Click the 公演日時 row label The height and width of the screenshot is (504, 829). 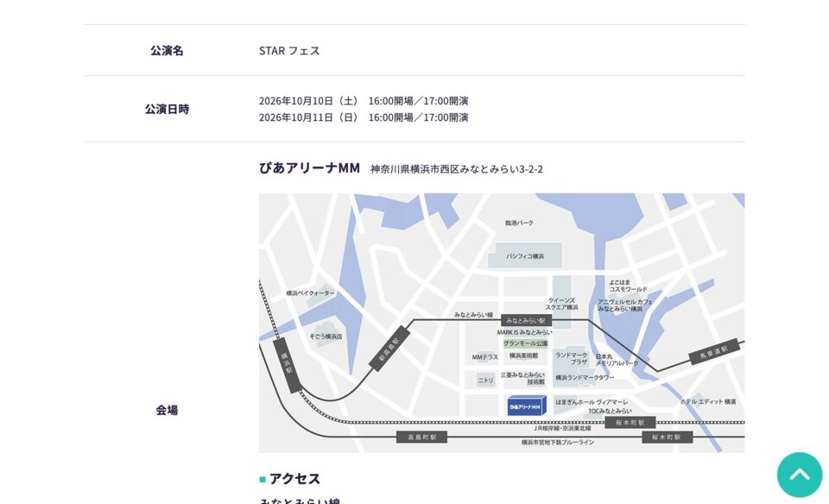pos(167,109)
